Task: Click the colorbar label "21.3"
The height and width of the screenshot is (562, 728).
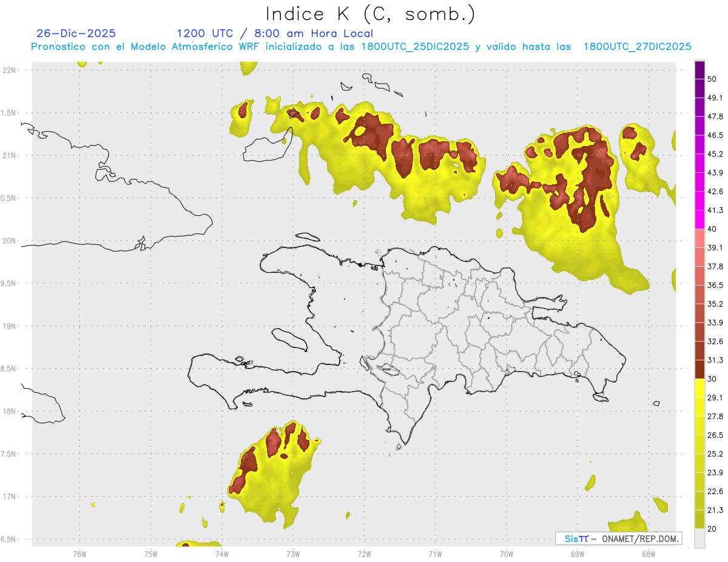Action: [x=715, y=510]
